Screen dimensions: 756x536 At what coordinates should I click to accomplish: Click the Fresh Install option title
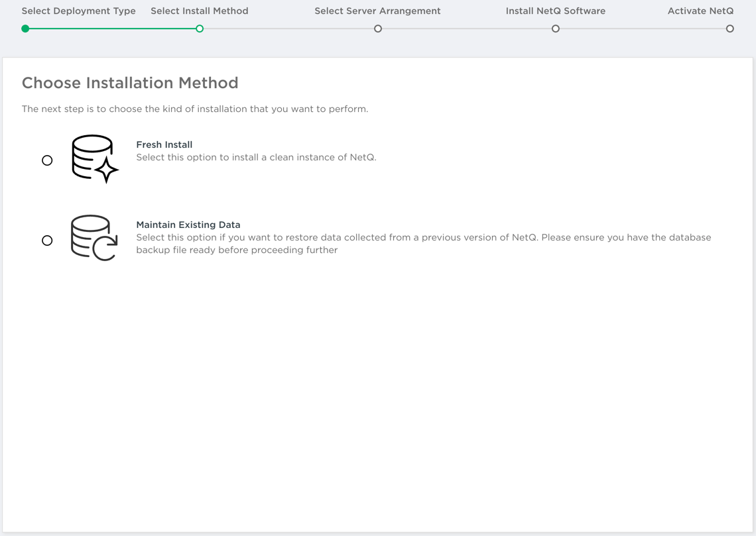coord(164,144)
